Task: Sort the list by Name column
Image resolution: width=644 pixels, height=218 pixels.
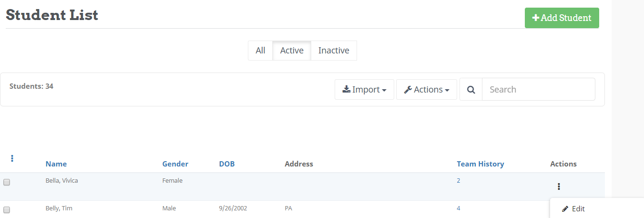Action: (x=56, y=164)
